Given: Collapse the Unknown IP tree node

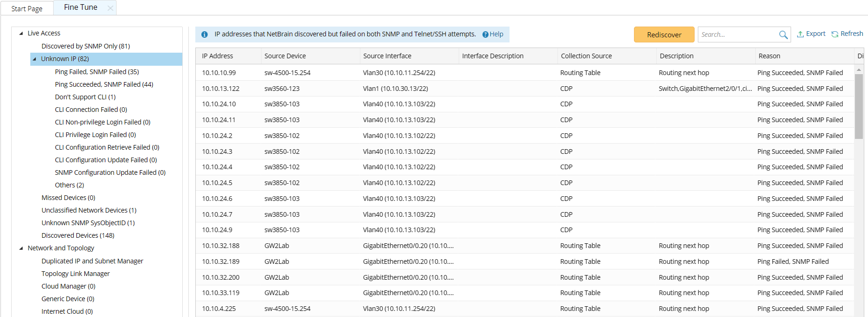Looking at the screenshot, I should pos(34,59).
